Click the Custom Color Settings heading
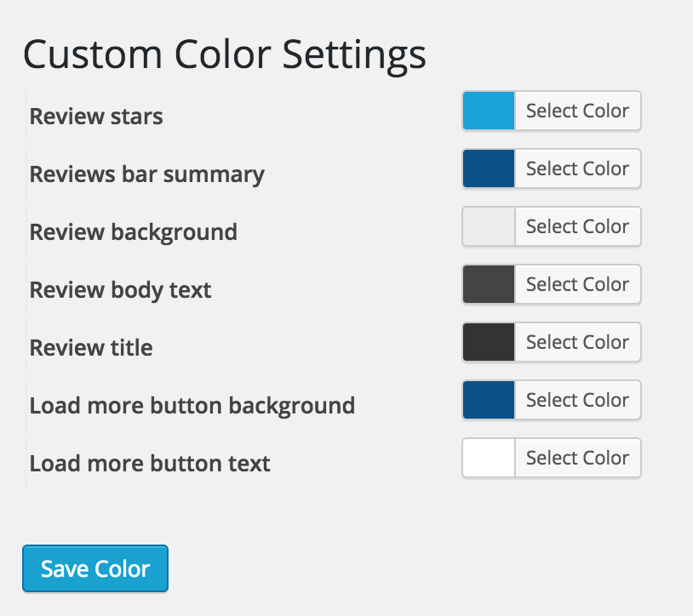Image resolution: width=693 pixels, height=616 pixels. pos(226,54)
